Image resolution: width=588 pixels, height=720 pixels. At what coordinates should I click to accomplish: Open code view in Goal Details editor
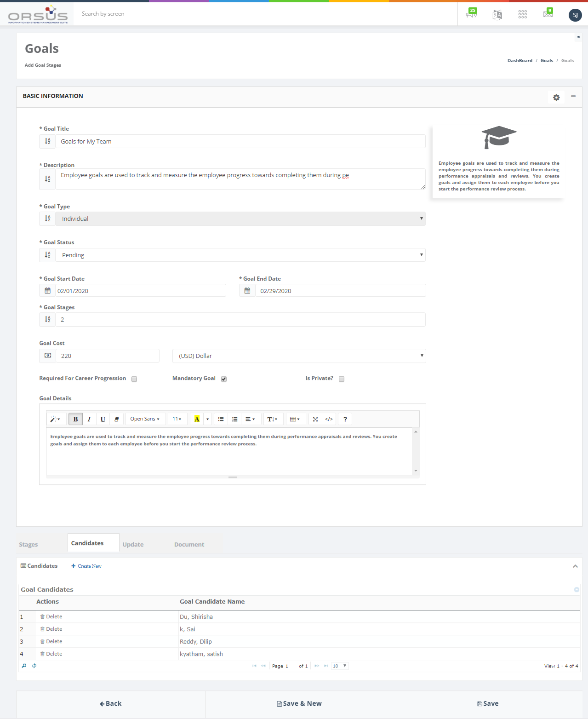coord(329,419)
